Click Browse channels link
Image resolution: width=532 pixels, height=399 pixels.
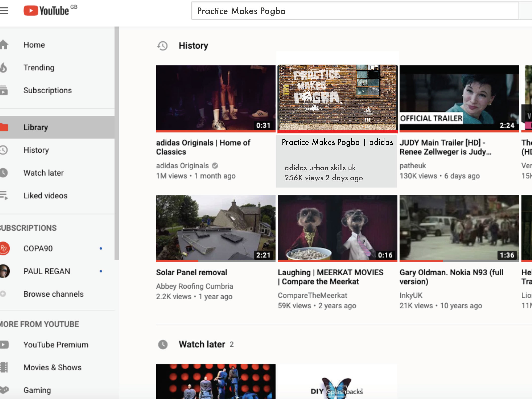coord(53,294)
